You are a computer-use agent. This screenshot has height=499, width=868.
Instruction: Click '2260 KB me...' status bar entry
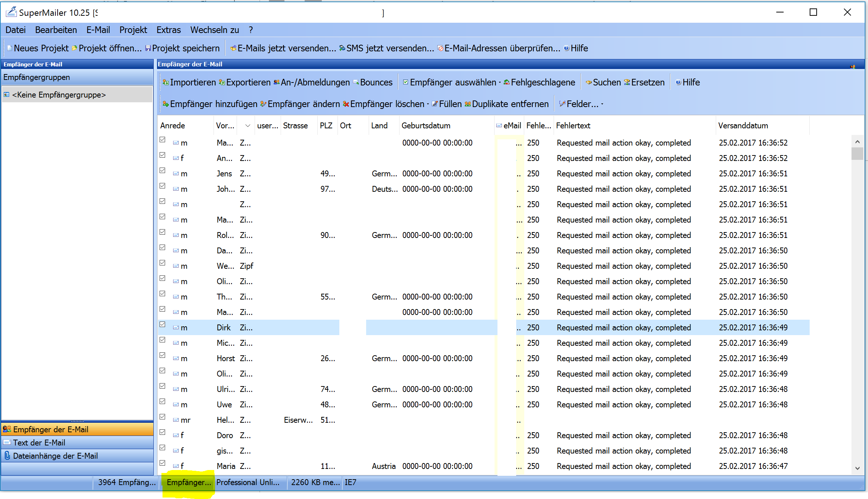pos(315,483)
